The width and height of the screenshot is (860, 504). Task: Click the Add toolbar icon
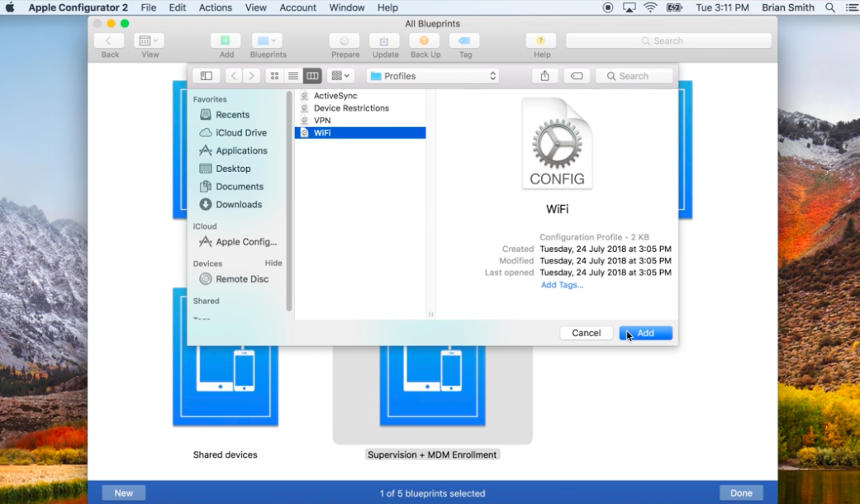pyautogui.click(x=226, y=40)
